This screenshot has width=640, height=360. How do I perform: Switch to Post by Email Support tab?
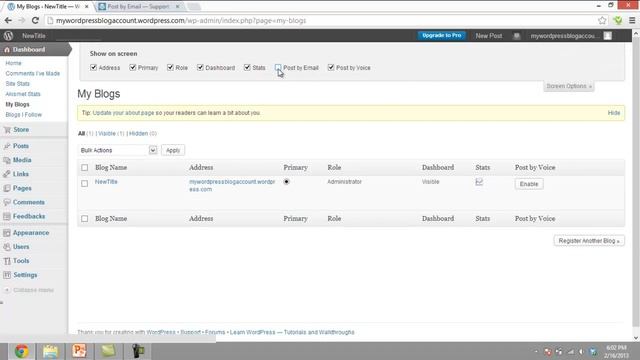(139, 7)
